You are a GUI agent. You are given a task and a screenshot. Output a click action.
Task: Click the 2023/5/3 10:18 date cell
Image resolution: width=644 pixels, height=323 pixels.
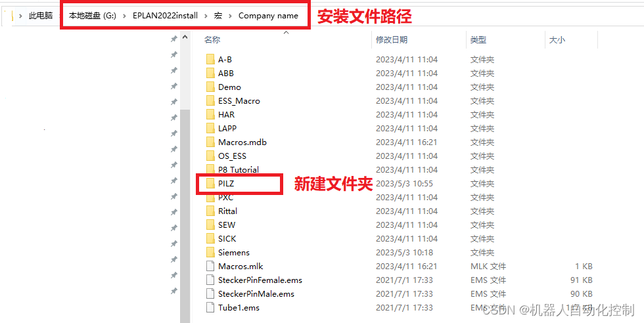404,252
